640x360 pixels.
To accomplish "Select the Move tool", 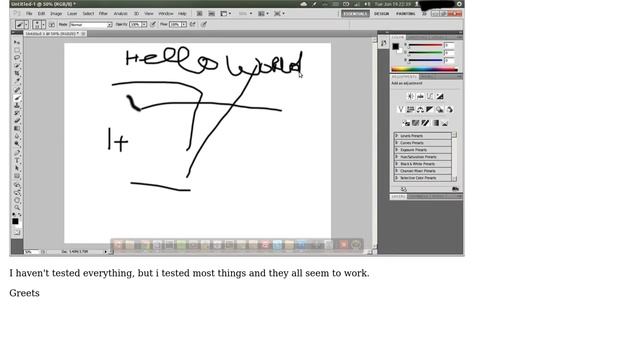I will [17, 42].
